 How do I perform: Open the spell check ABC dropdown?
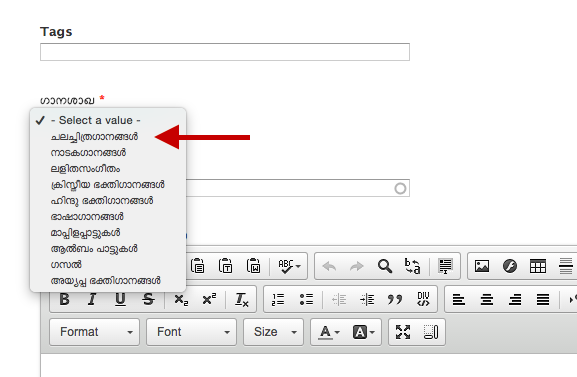289,266
